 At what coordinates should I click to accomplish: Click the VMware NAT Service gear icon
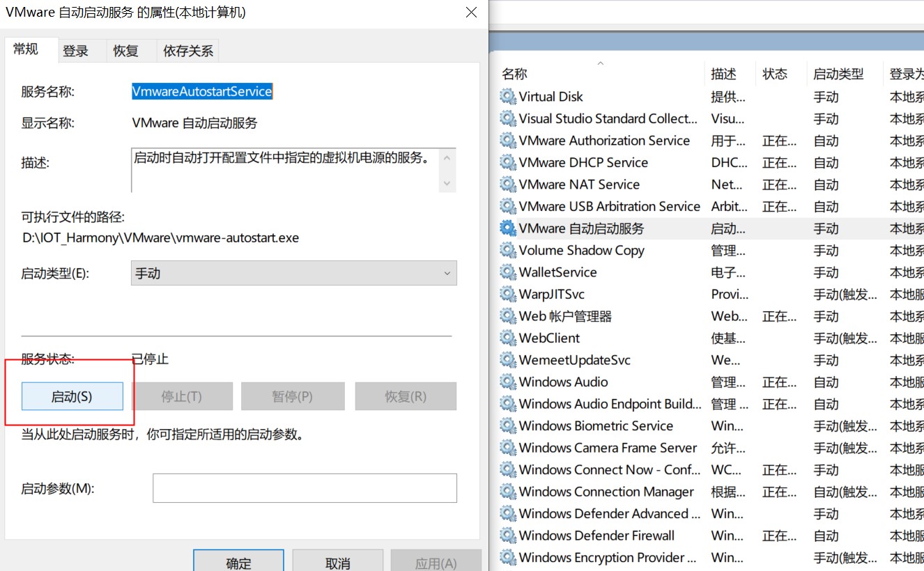[508, 185]
